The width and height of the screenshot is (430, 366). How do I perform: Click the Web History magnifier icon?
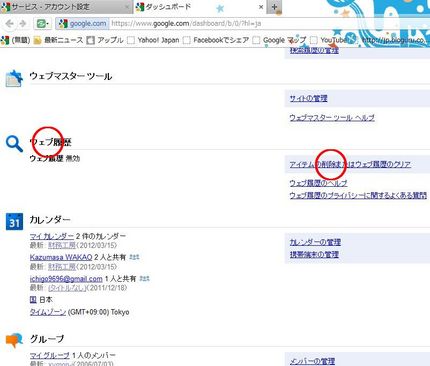pyautogui.click(x=14, y=144)
